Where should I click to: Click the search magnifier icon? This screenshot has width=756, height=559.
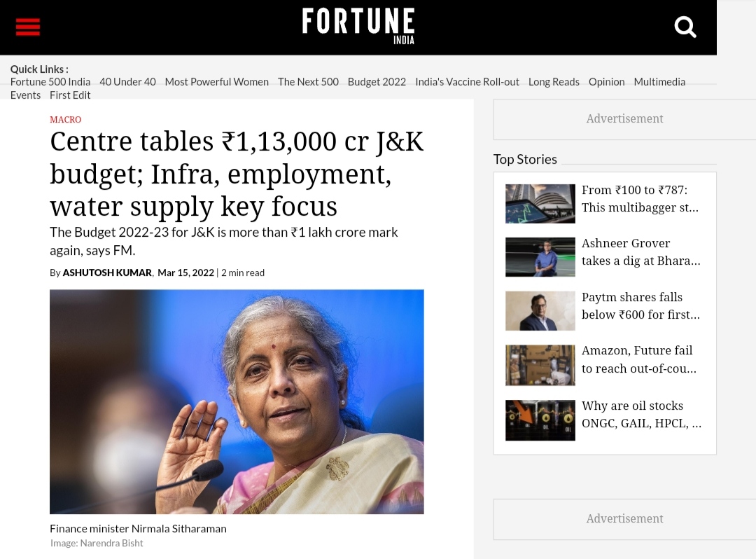point(685,27)
